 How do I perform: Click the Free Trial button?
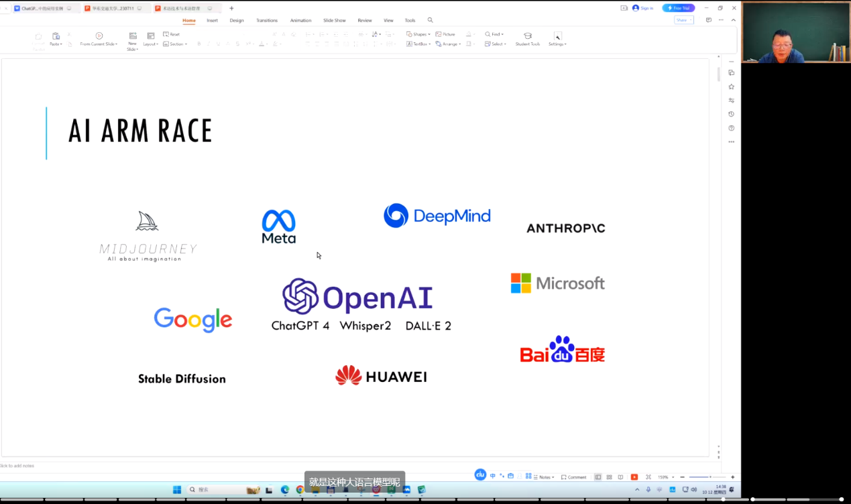pyautogui.click(x=678, y=8)
